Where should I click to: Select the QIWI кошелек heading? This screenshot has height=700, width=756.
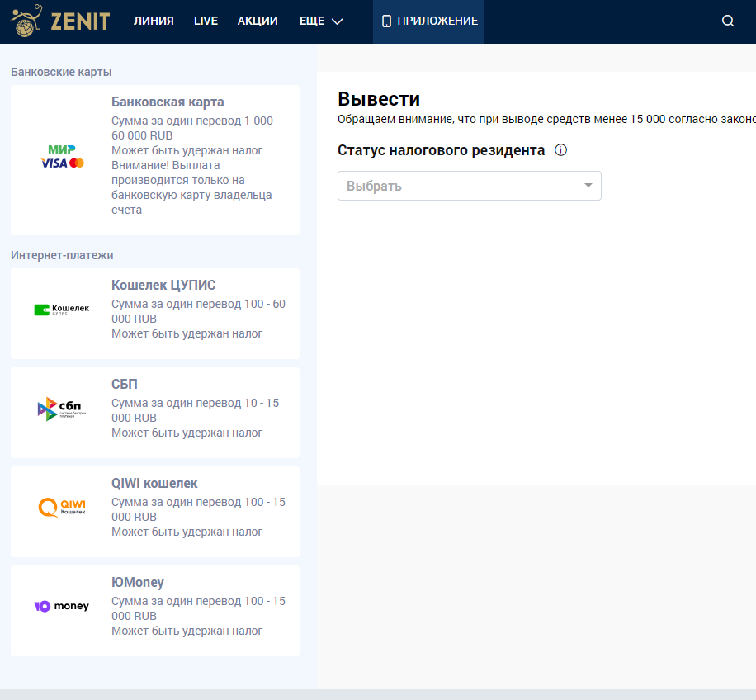point(154,483)
